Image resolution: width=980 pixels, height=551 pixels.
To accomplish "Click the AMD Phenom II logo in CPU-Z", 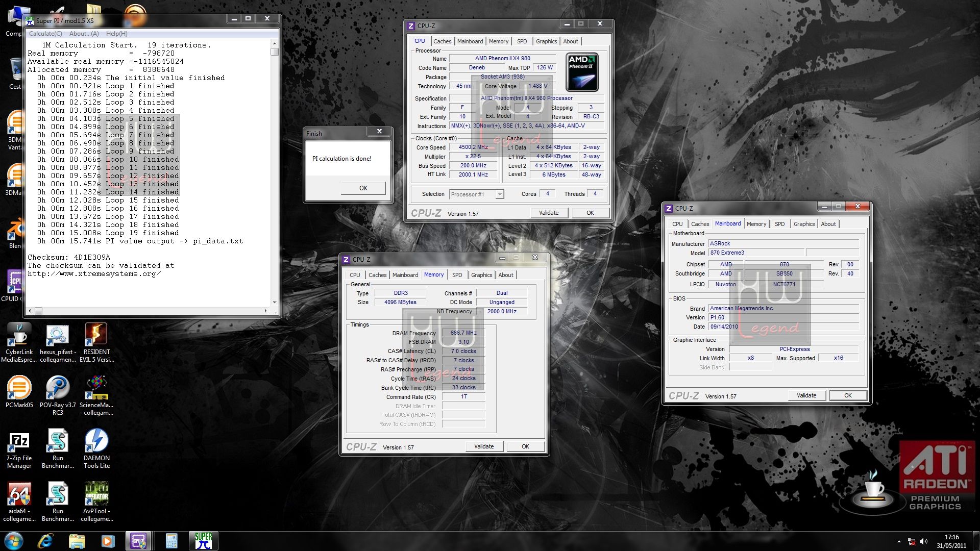I will tap(582, 72).
